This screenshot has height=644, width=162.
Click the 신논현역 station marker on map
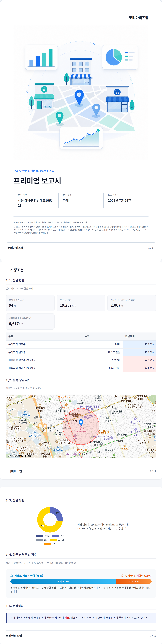tap(68, 421)
